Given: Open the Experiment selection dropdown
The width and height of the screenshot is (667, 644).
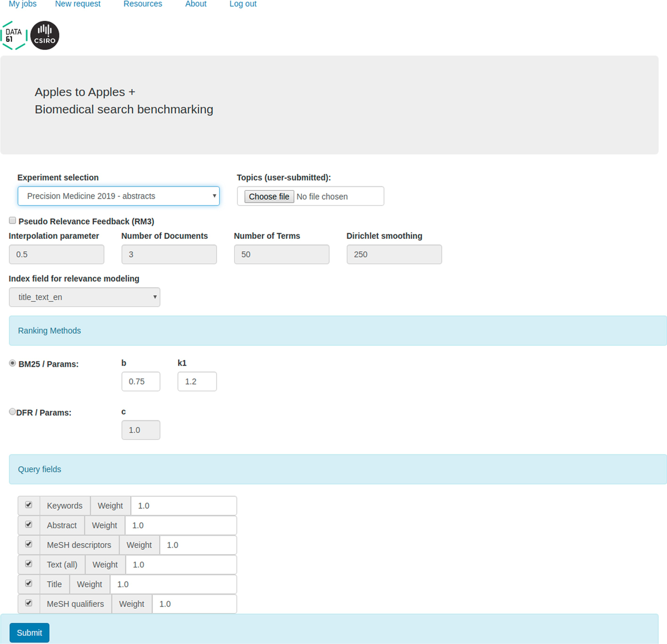Looking at the screenshot, I should click(119, 196).
